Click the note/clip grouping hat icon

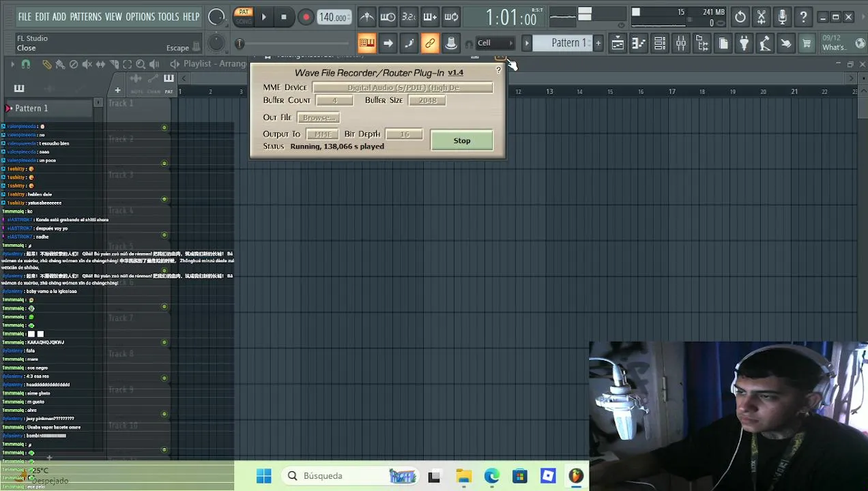451,44
